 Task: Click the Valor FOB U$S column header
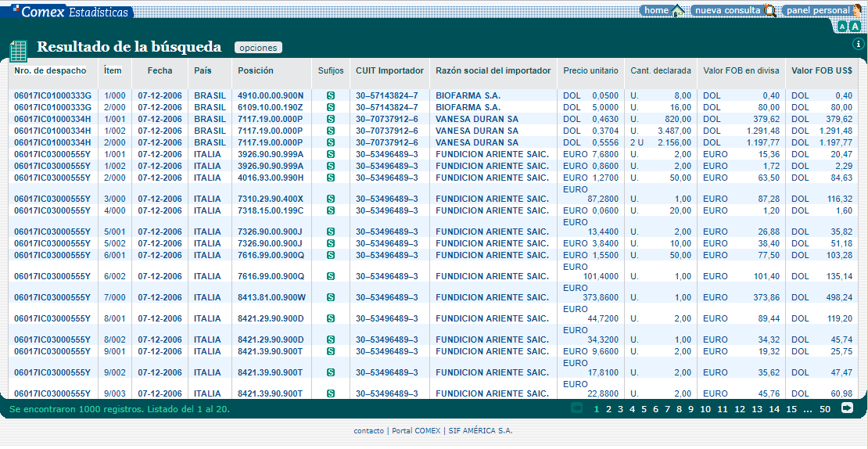tap(822, 70)
